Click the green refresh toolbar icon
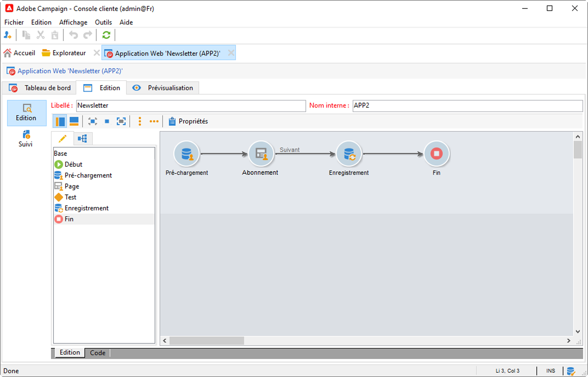The width and height of the screenshot is (588, 377). (x=106, y=35)
